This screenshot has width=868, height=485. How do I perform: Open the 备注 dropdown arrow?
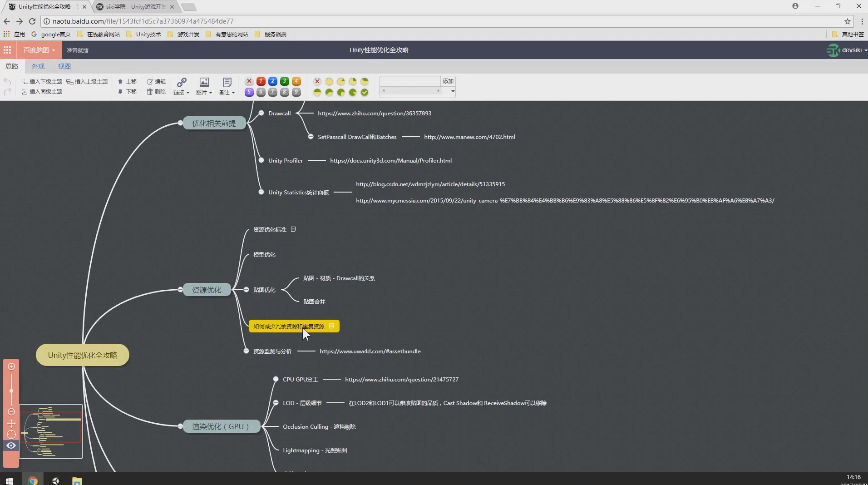tap(233, 93)
